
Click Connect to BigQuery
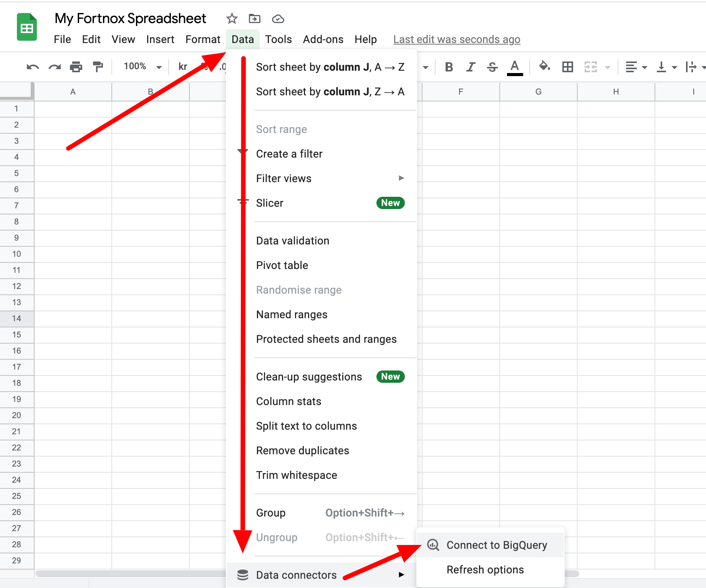tap(496, 545)
